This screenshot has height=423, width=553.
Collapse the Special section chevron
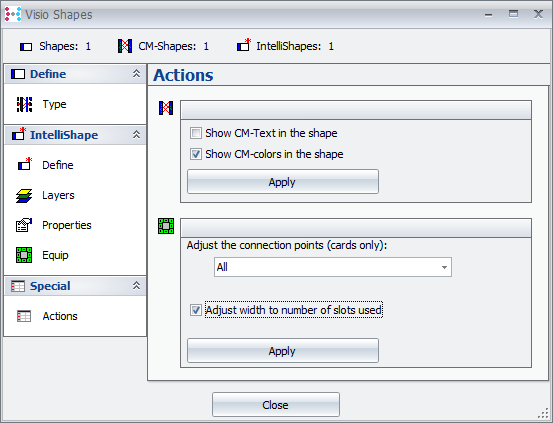point(136,285)
